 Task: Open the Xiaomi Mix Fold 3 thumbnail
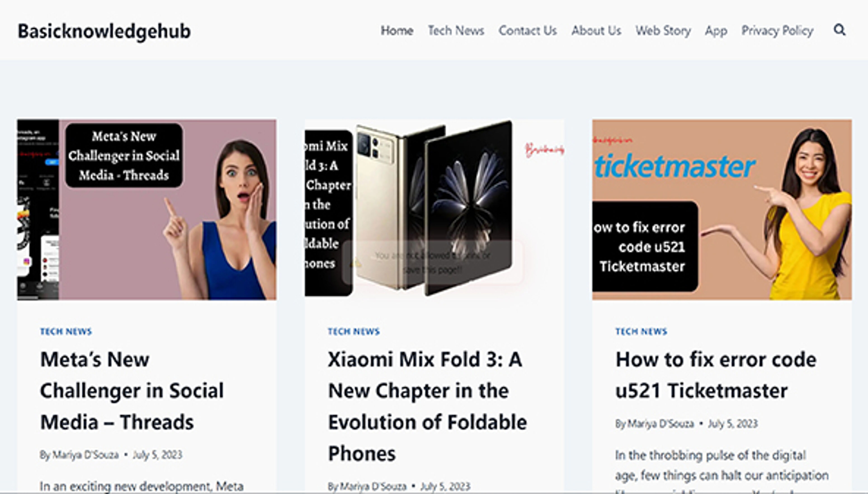tap(434, 209)
